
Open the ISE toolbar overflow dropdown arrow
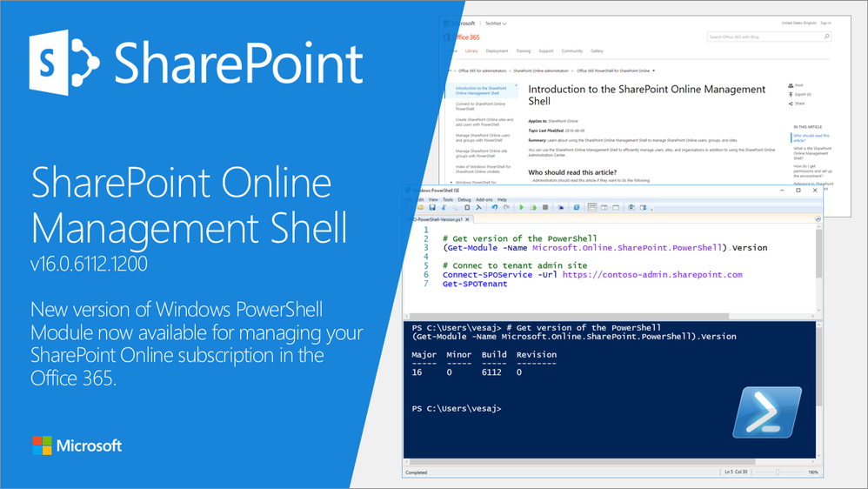click(x=651, y=210)
